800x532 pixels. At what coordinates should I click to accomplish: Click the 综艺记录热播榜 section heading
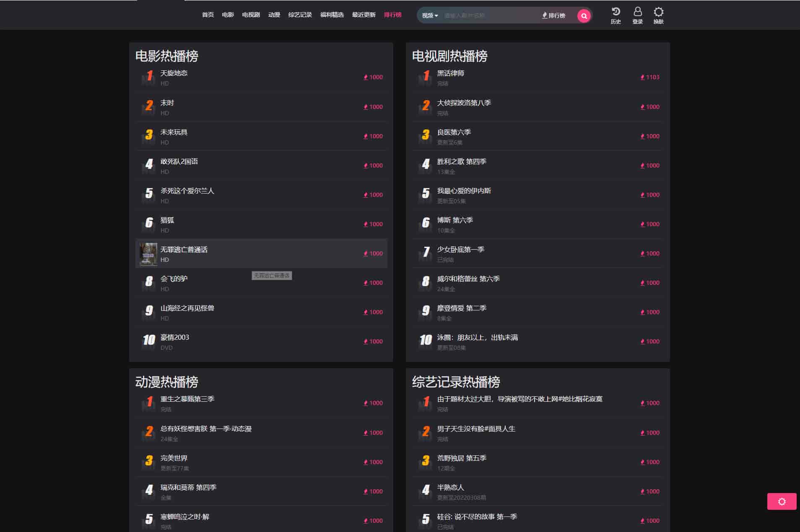point(456,382)
